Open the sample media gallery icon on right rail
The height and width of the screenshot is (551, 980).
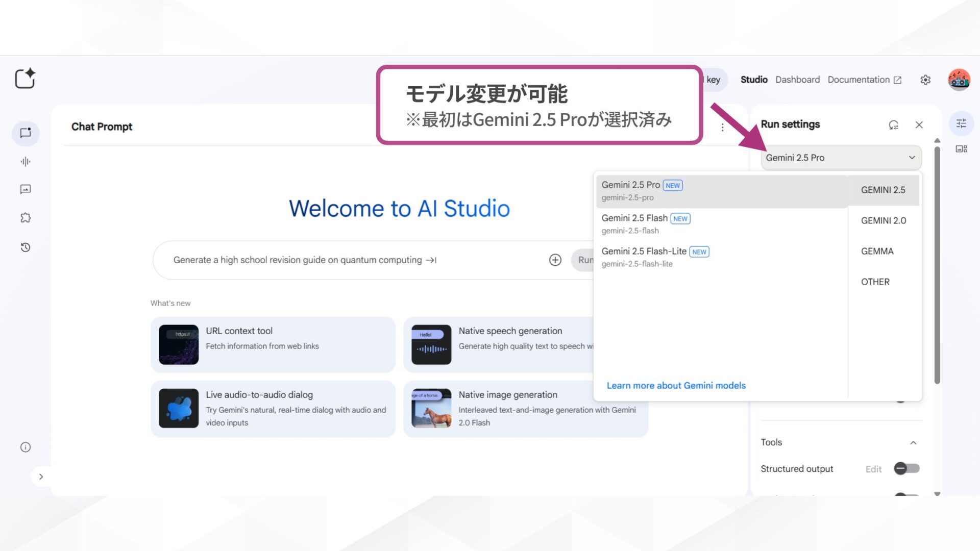point(962,148)
